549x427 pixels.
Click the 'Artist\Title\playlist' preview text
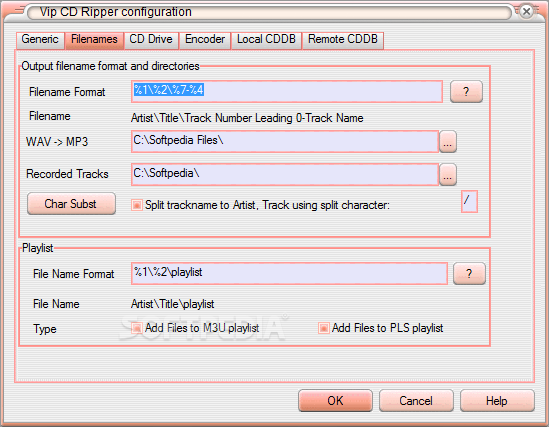point(173,304)
